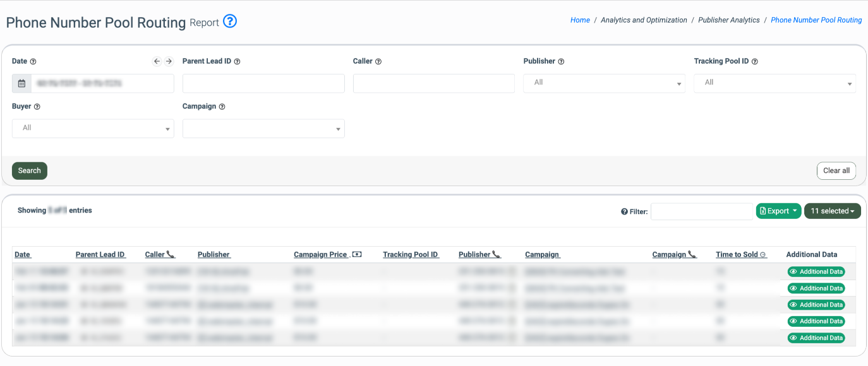Sort table by Campaign Price column
868x366 pixels.
320,255
